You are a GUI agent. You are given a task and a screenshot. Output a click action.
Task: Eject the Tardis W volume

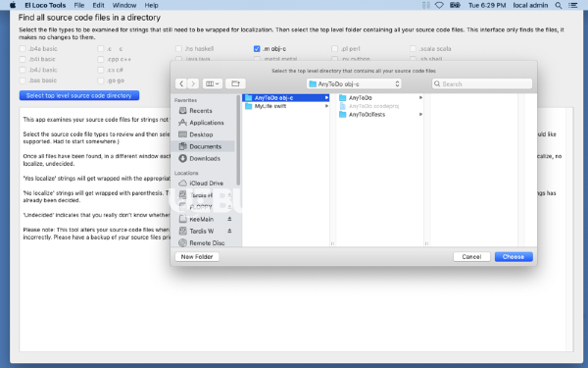229,231
